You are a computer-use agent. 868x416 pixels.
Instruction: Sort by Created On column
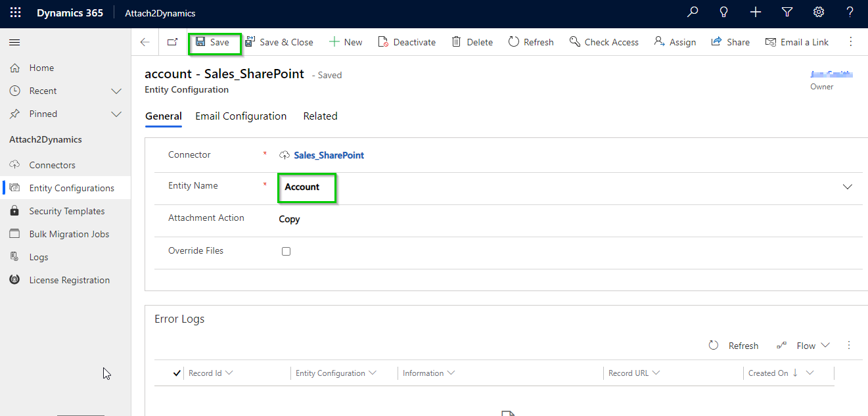(x=781, y=373)
